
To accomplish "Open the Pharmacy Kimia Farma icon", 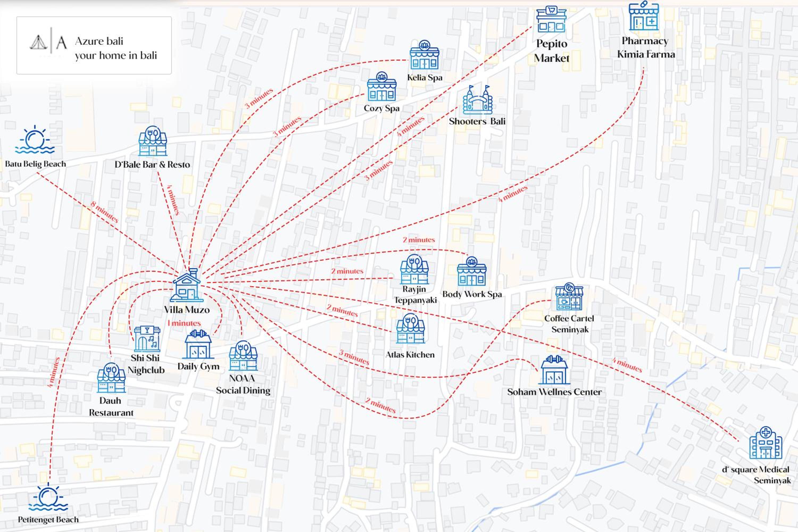I will click(x=644, y=16).
